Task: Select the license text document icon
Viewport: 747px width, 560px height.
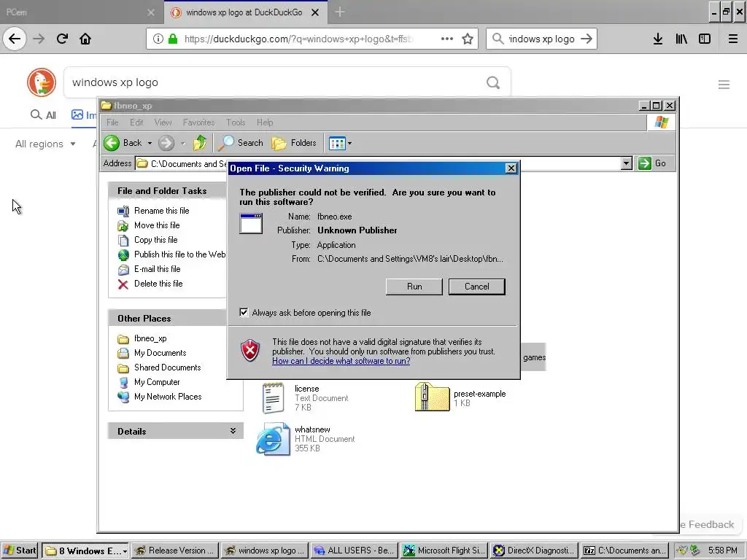Action: click(273, 398)
